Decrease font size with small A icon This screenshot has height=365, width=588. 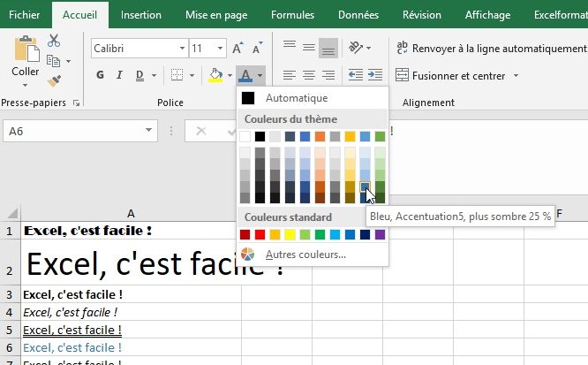(257, 48)
